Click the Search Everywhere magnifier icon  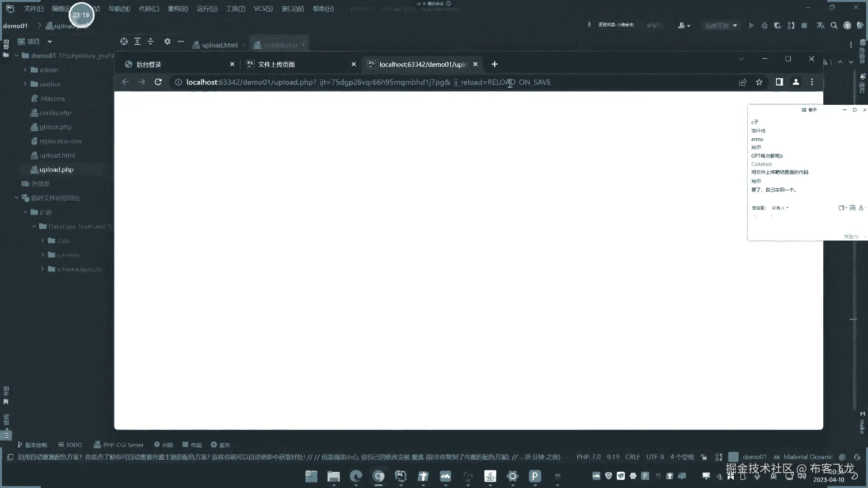click(x=834, y=26)
